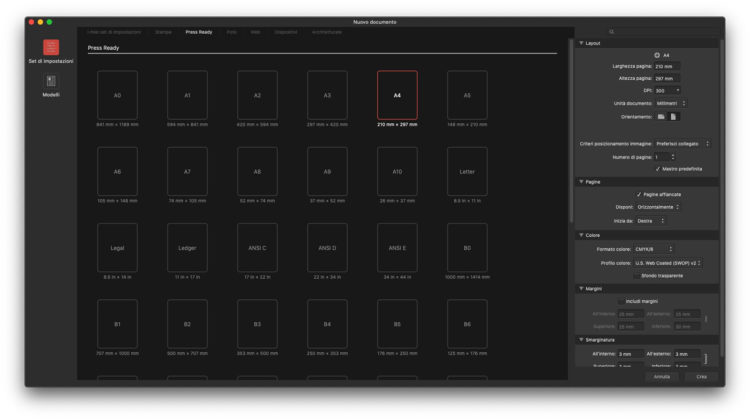Open the Inizia da dropdown
Image resolution: width=750 pixels, height=420 pixels.
pyautogui.click(x=651, y=221)
